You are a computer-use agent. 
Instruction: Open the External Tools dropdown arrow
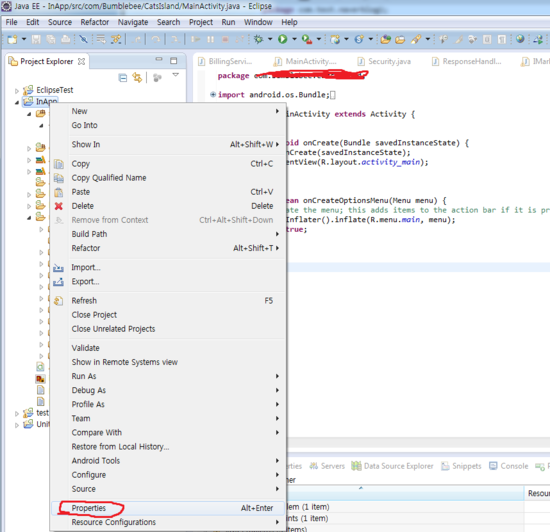[x=319, y=39]
